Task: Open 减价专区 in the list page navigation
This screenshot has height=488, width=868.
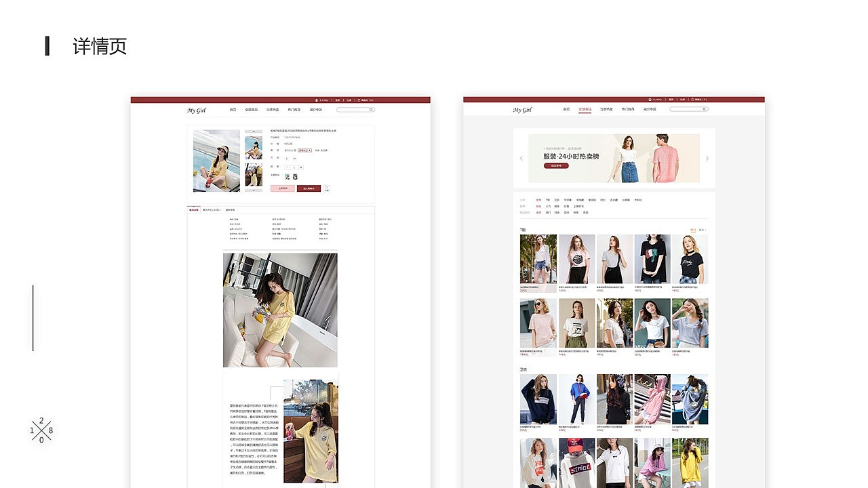Action: 650,109
